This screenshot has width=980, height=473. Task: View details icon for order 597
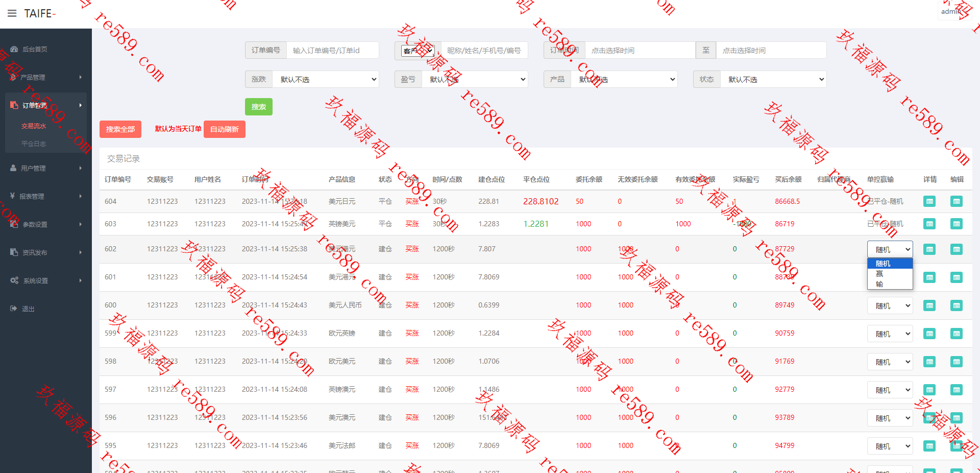929,390
